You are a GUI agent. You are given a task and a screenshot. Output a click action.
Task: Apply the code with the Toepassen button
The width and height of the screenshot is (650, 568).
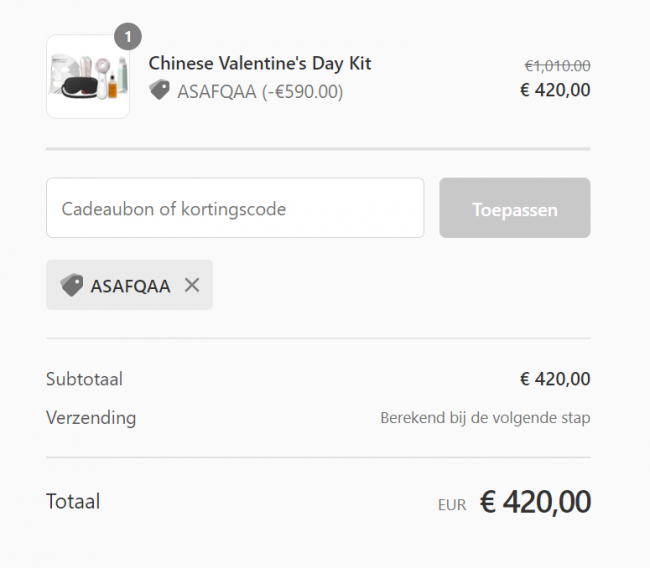click(515, 208)
